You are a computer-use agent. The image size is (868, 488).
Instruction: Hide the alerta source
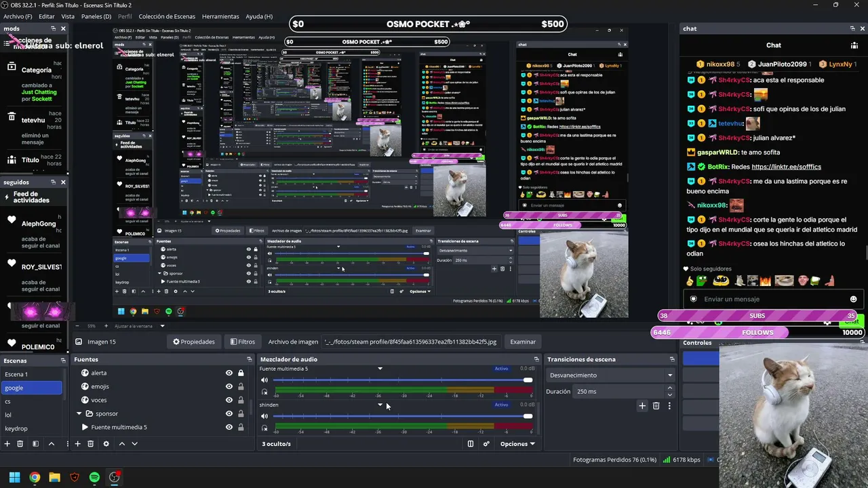coord(229,373)
